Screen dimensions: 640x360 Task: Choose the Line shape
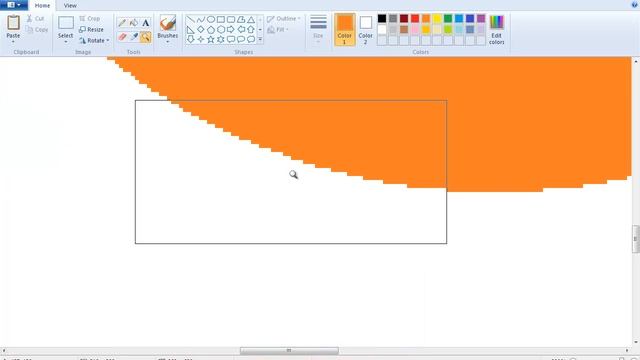(191, 19)
